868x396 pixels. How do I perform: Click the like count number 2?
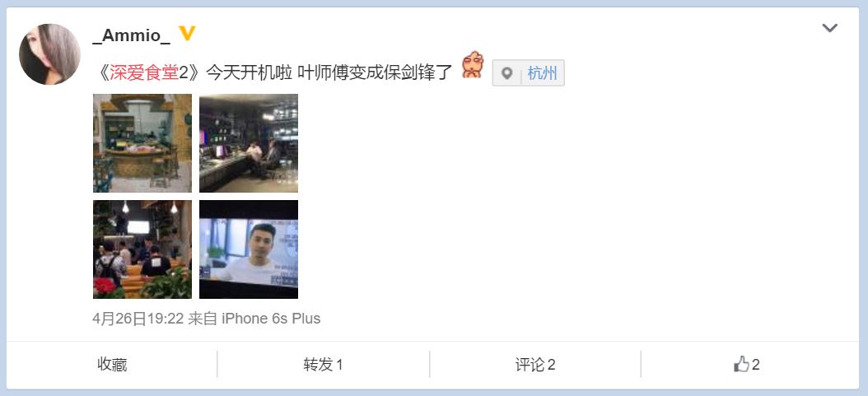[x=756, y=365]
